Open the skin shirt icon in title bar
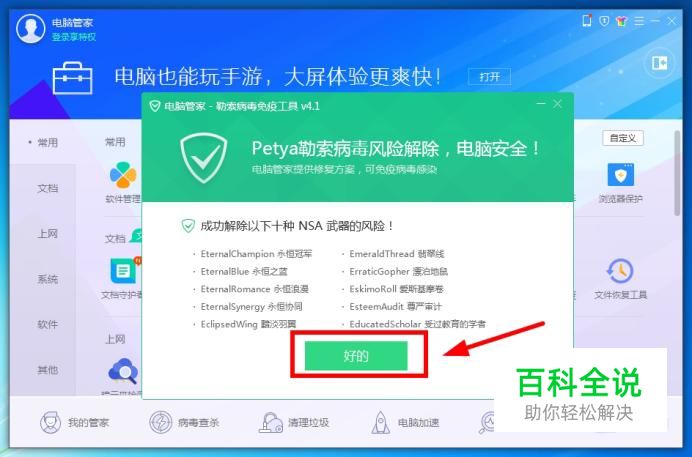692x457 pixels. pyautogui.click(x=621, y=21)
